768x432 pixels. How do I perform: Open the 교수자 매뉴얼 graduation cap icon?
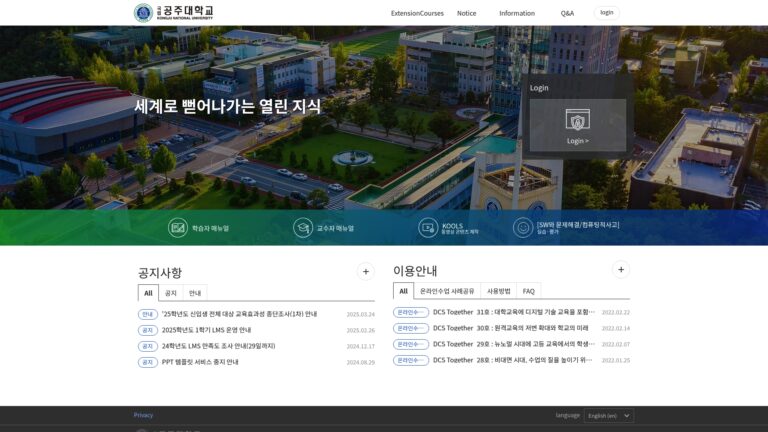(x=303, y=228)
